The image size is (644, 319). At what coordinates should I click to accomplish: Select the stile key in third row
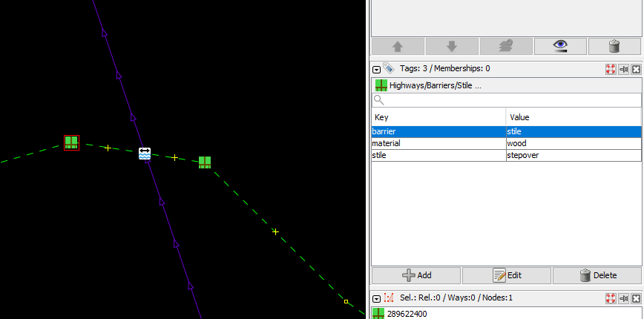coord(438,156)
